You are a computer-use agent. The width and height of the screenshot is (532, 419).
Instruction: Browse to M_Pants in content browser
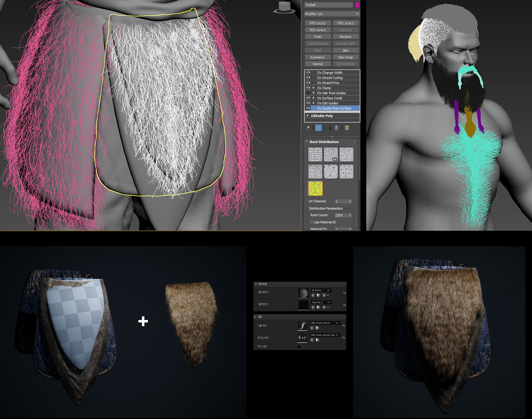pos(318,295)
